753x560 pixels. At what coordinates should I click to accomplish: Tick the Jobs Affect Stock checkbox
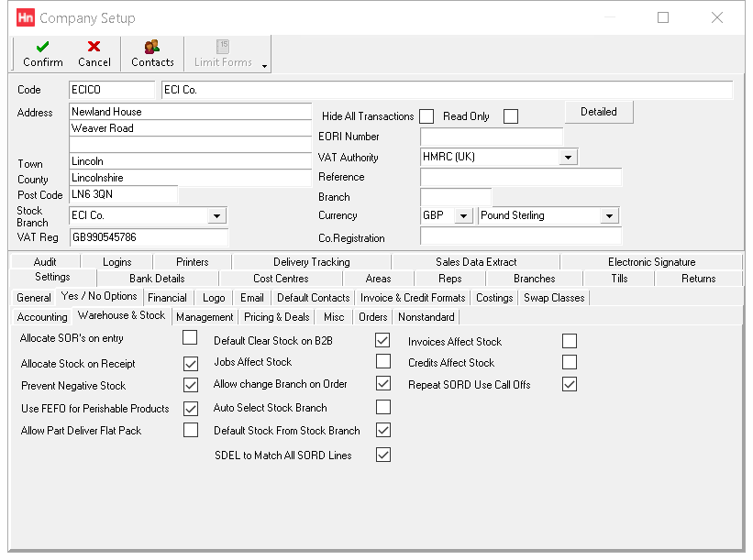383,361
